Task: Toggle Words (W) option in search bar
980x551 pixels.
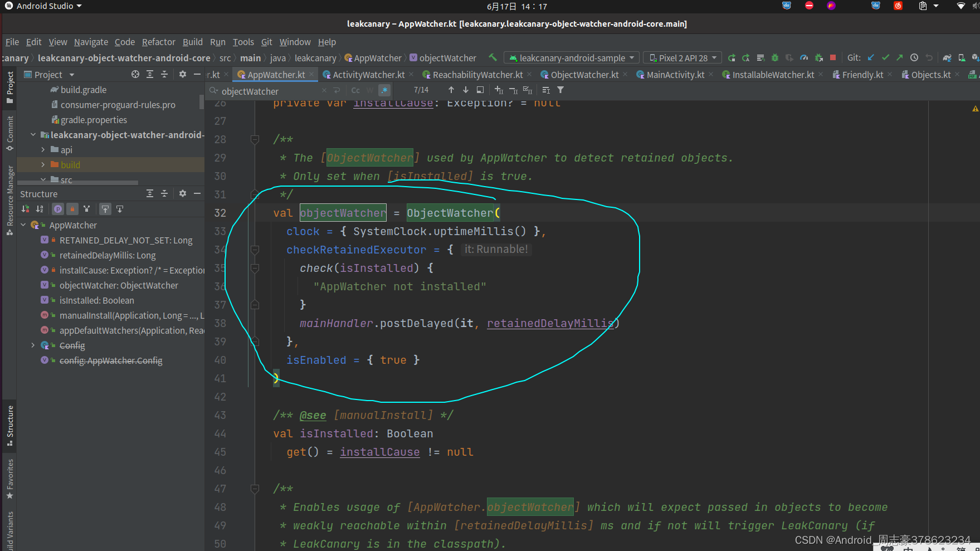Action: coord(370,90)
